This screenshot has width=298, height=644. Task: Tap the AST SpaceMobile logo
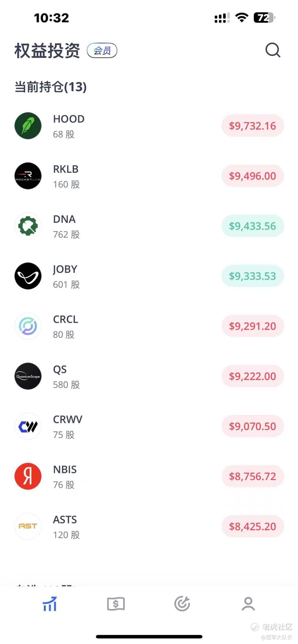coord(28,526)
